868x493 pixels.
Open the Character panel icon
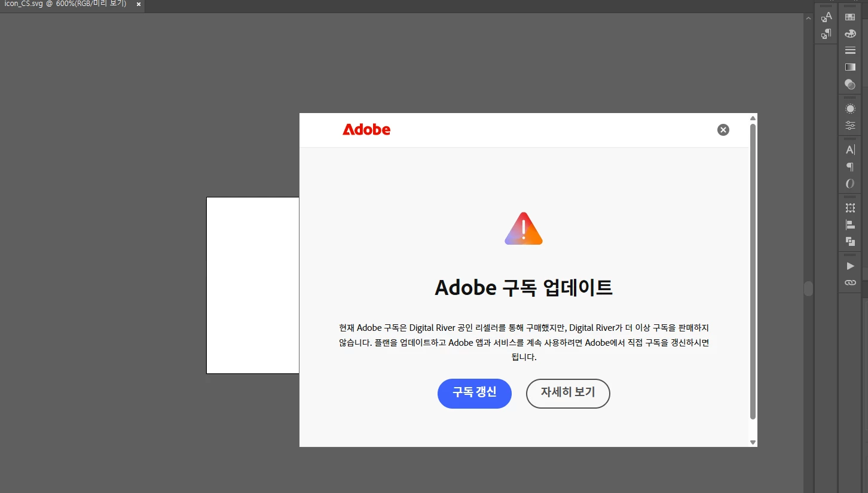click(x=849, y=150)
